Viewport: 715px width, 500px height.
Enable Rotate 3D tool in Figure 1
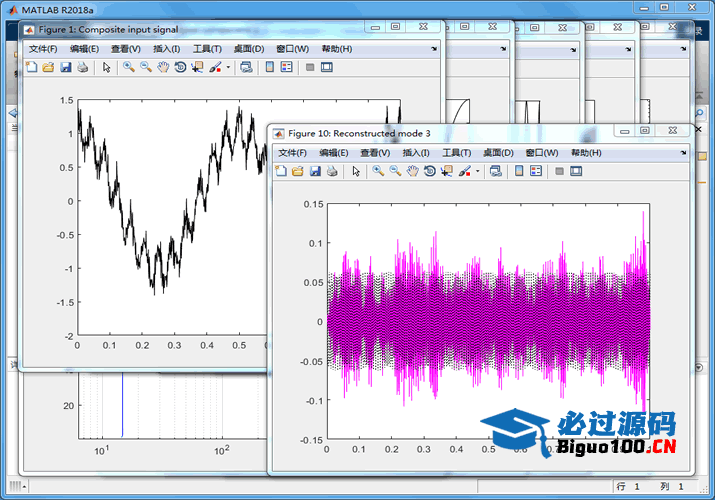[x=180, y=67]
